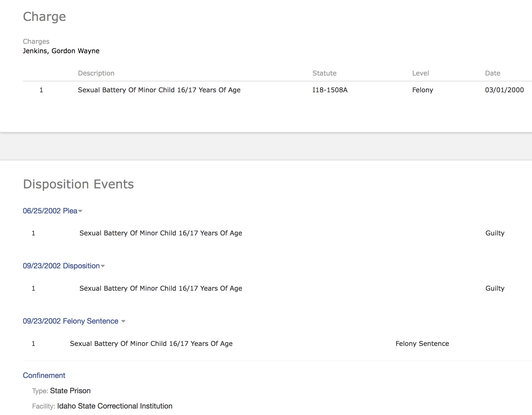
Task: Select the Date column header
Action: 492,73
